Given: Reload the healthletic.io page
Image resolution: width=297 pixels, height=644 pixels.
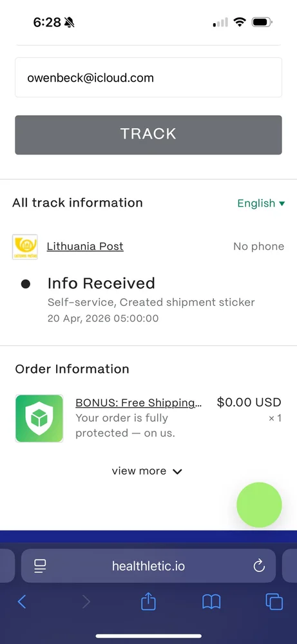Looking at the screenshot, I should point(259,566).
